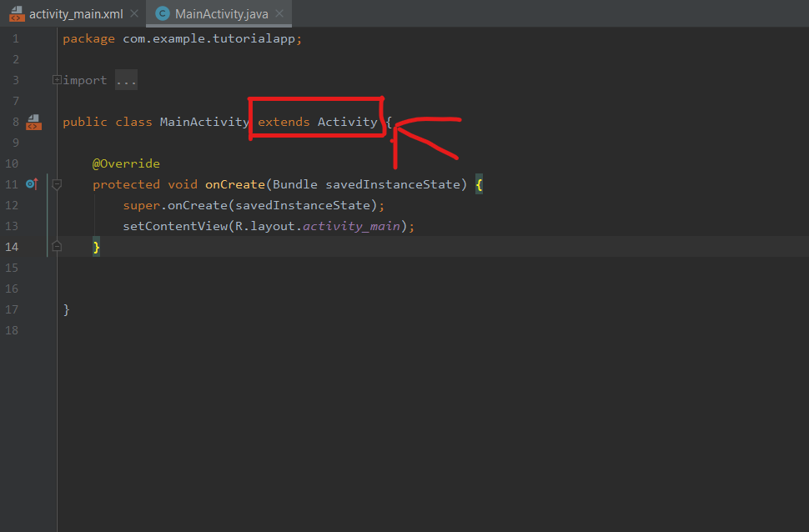The image size is (809, 532).
Task: Click the folded imports ellipsis placeholder
Action: 126,79
